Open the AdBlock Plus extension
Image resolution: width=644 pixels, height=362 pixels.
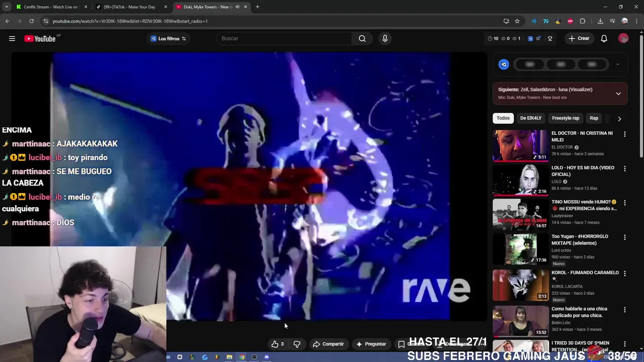(570, 21)
